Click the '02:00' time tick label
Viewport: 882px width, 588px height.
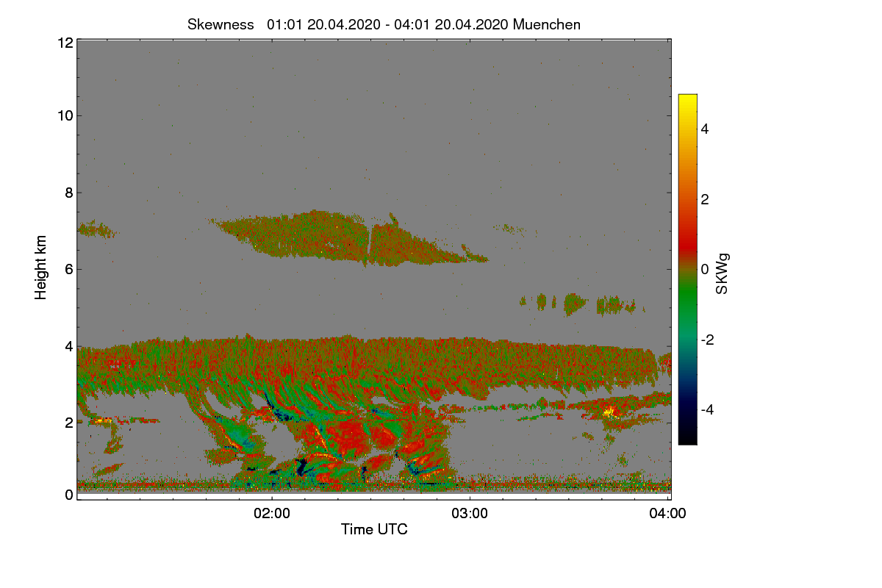(x=272, y=514)
